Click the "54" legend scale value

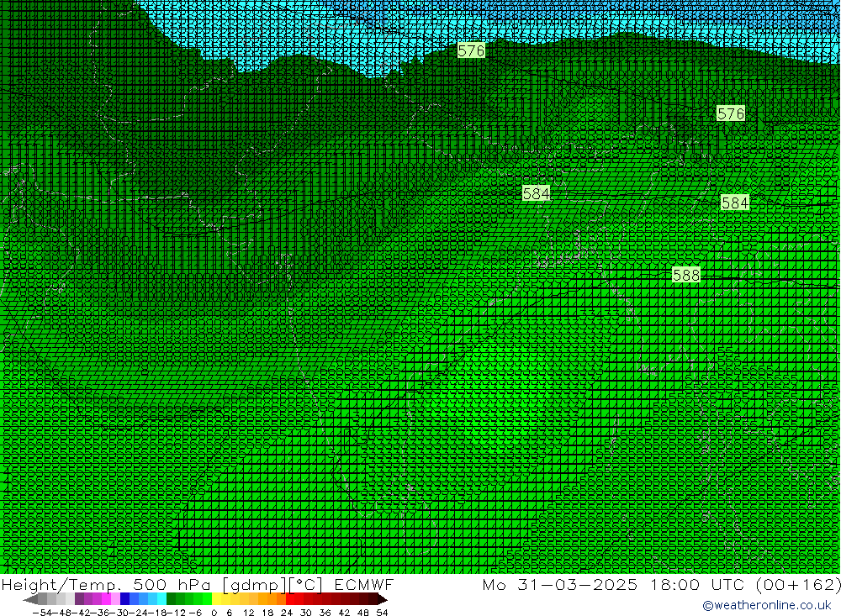click(x=382, y=613)
